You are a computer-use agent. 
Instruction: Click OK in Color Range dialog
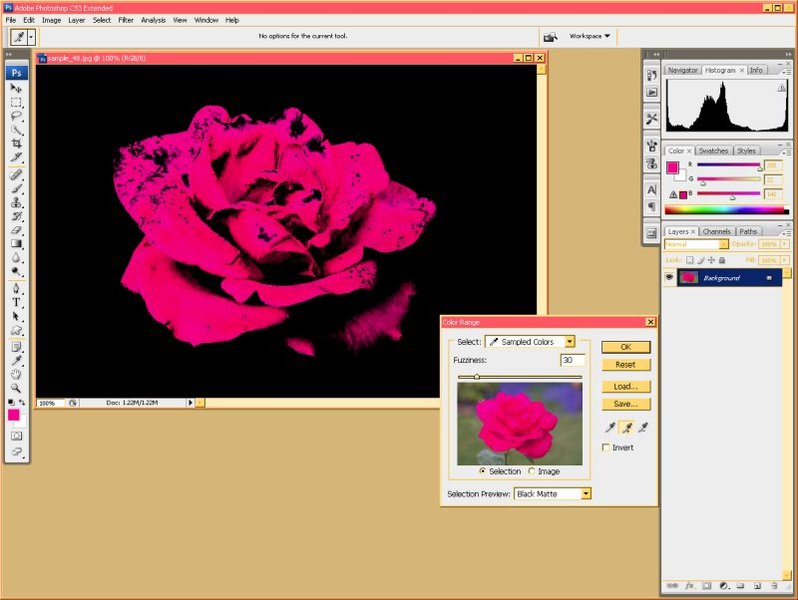(x=627, y=347)
